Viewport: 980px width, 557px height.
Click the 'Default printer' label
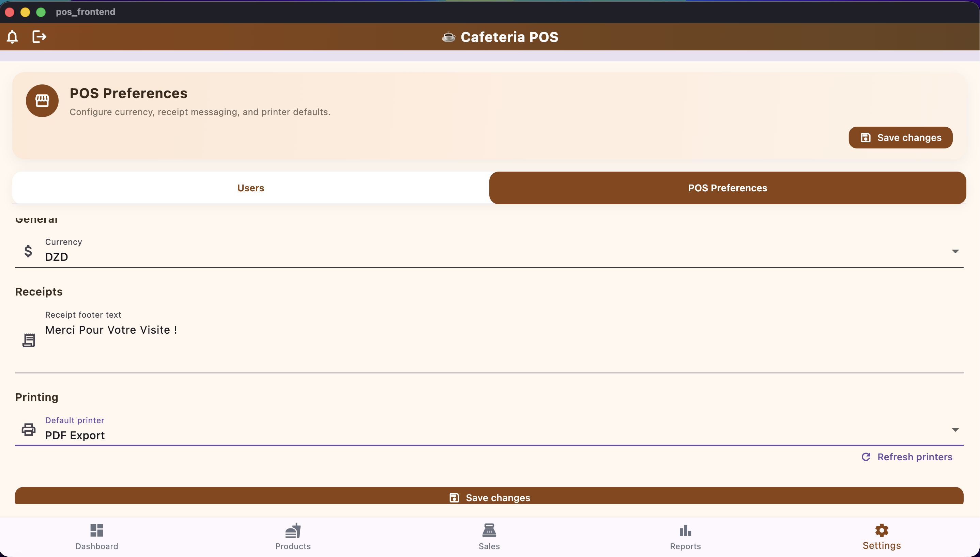point(75,420)
